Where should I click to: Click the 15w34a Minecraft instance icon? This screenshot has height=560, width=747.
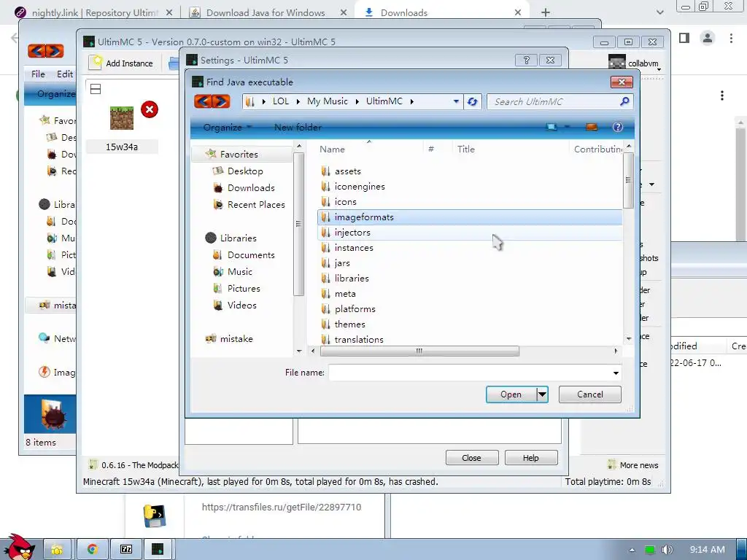point(122,118)
